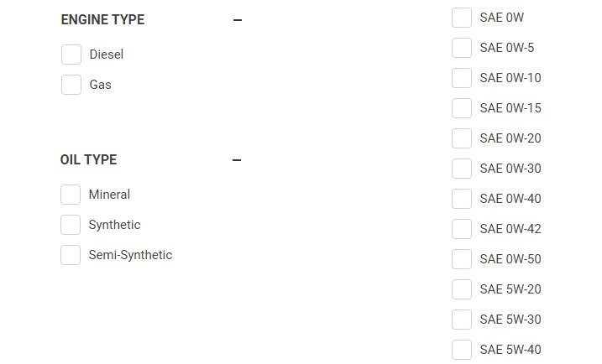Viewport: 602px width, 364px height.
Task: Check the Semi-Synthetic oil option
Action: (71, 255)
